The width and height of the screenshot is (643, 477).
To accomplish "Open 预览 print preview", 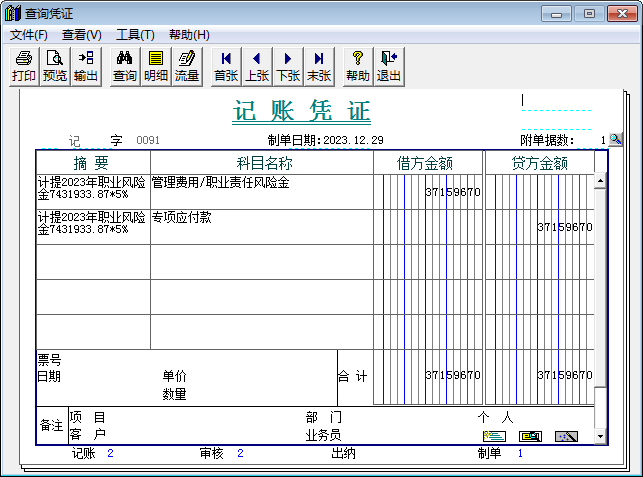I will tap(55, 66).
